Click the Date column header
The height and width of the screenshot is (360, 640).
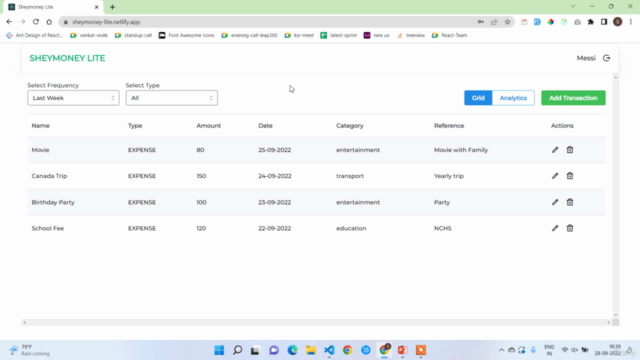tap(265, 126)
